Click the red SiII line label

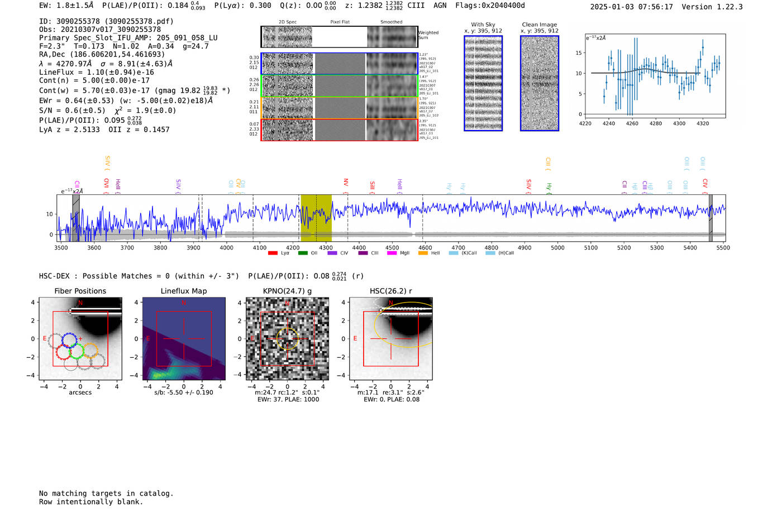point(373,185)
